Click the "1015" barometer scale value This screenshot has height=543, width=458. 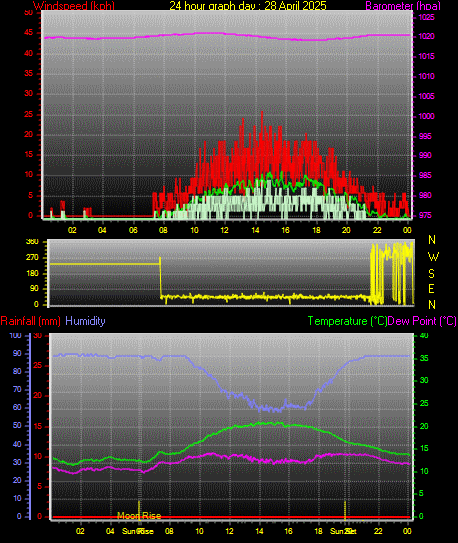(x=426, y=56)
